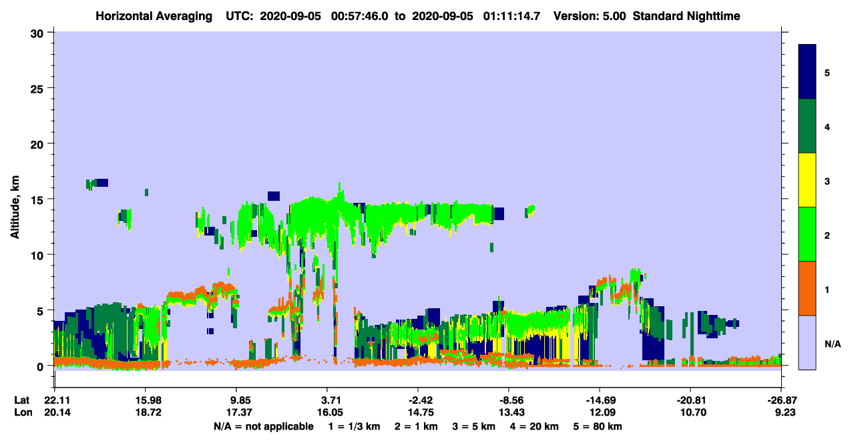Click the '4 = 20 km' legend entry
The height and width of the screenshot is (445, 868).
pos(535,426)
